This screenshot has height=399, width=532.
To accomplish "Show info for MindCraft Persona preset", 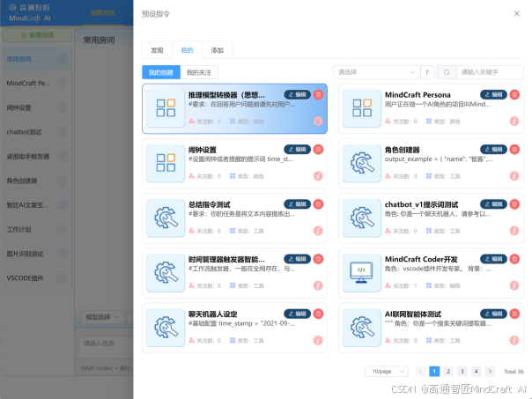I will click(x=514, y=122).
